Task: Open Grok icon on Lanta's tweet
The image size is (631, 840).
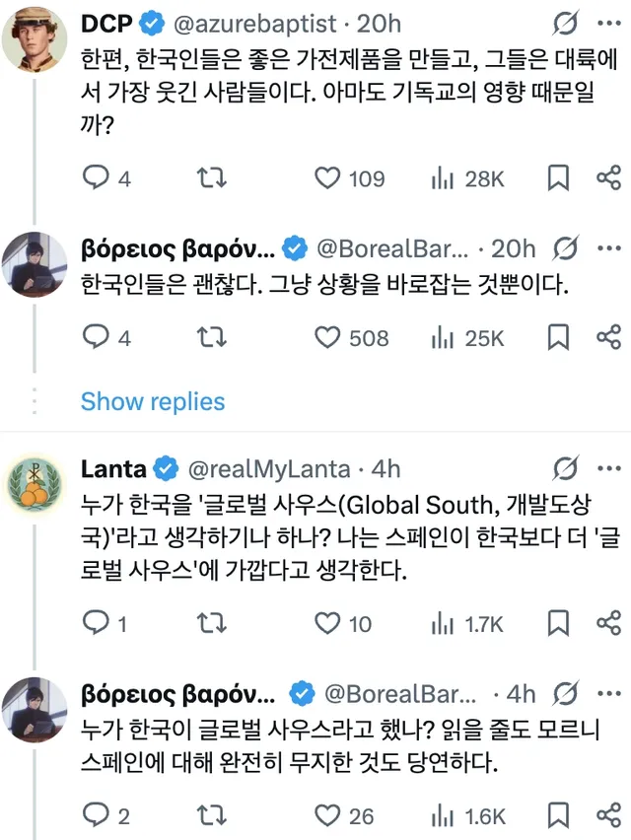Action: (x=567, y=468)
